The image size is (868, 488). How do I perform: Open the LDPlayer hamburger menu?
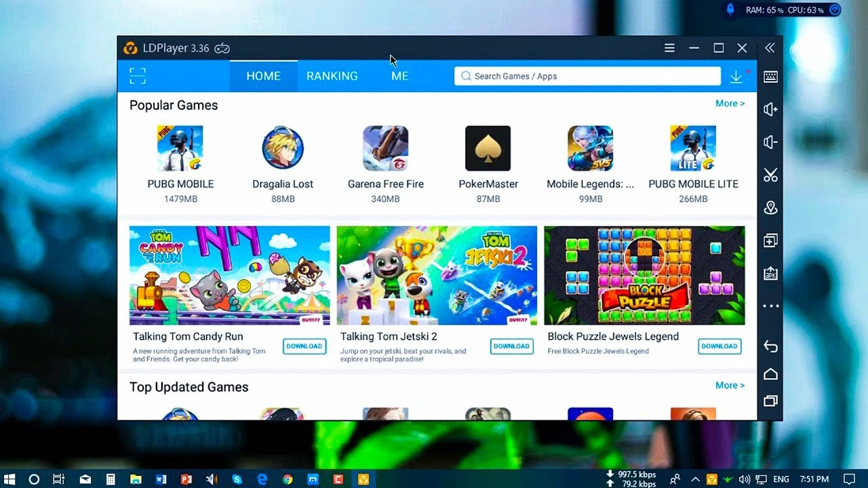669,48
